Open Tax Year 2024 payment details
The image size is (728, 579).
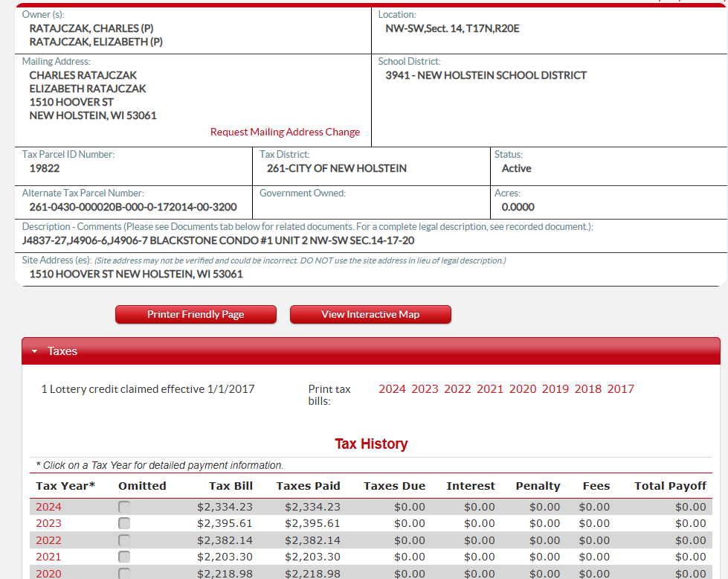(48, 507)
